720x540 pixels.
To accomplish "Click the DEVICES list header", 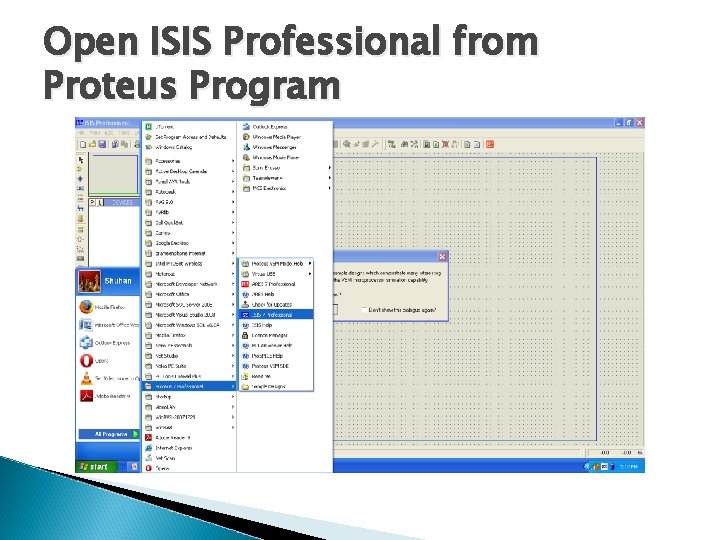I will pos(122,202).
